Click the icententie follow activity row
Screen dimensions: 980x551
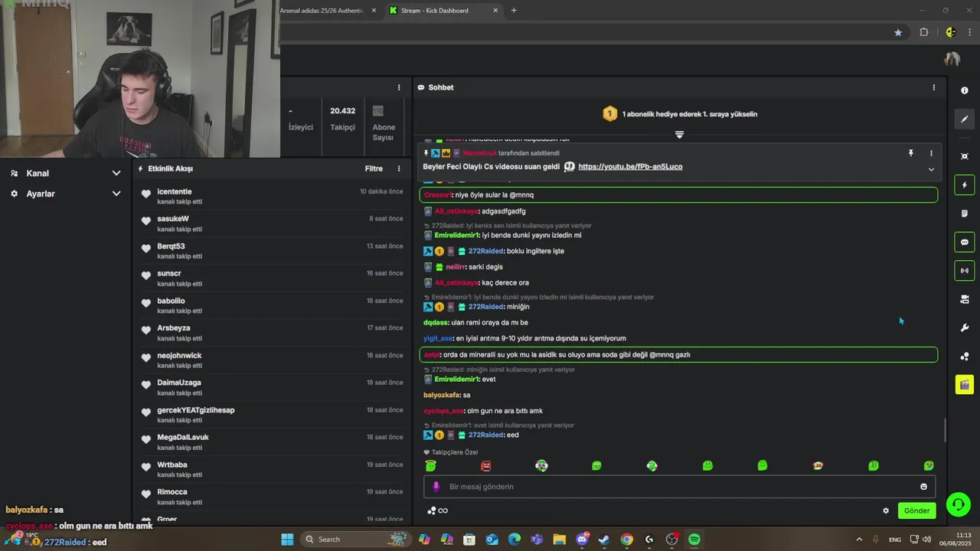[273, 196]
